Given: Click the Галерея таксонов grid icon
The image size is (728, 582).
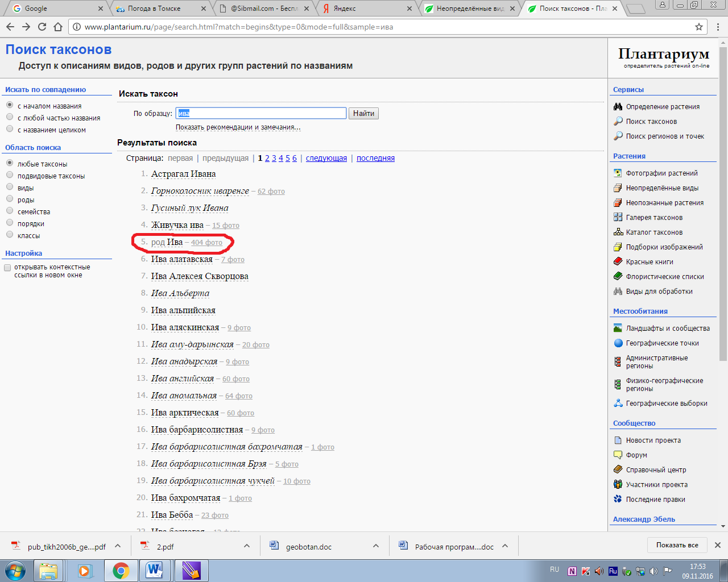Looking at the screenshot, I should point(618,217).
